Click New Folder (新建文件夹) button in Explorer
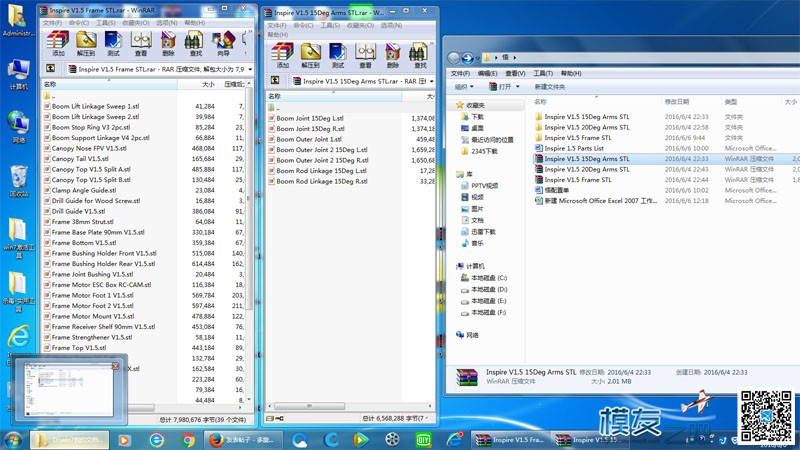This screenshot has height=450, width=800. pyautogui.click(x=549, y=87)
